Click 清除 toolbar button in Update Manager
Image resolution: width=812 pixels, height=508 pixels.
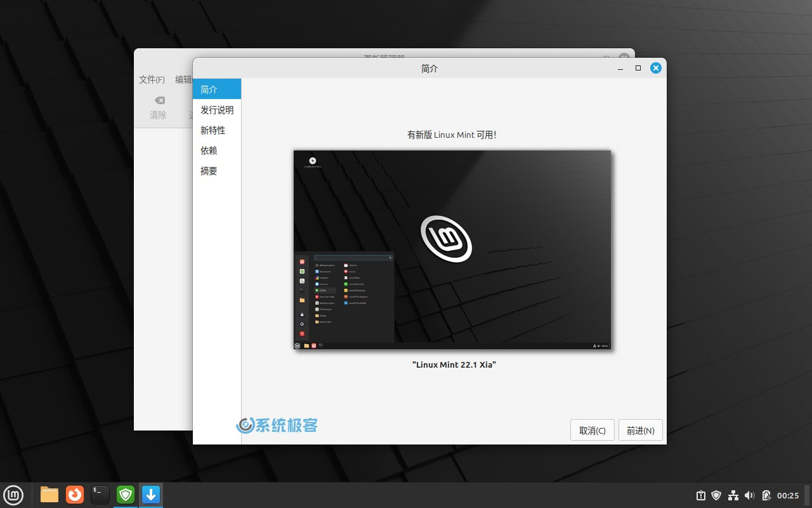(159, 108)
